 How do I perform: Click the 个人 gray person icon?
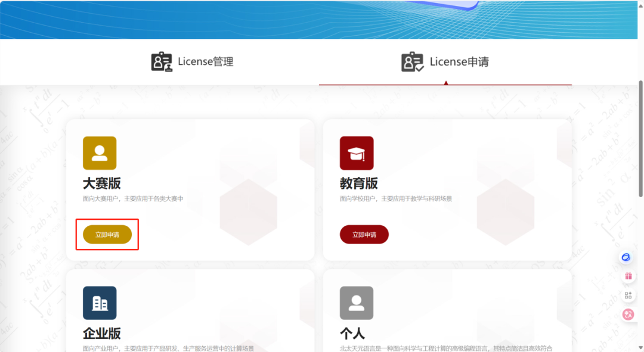pos(357,303)
